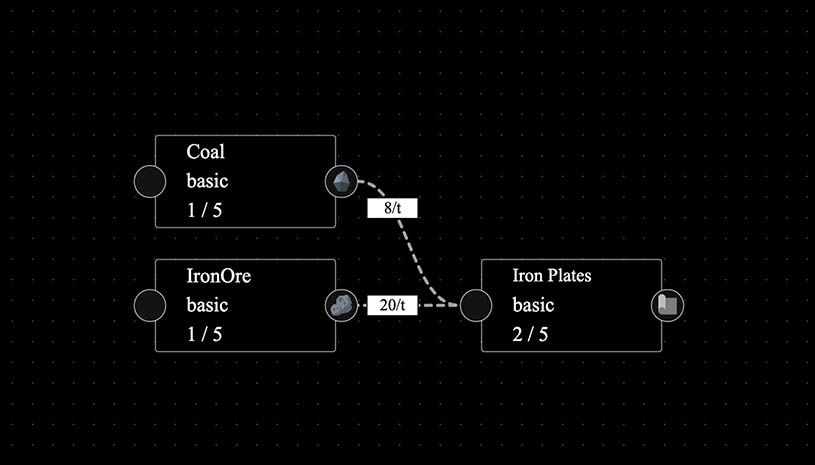The width and height of the screenshot is (815, 465).
Task: Select the Coal node title
Action: pos(206,152)
